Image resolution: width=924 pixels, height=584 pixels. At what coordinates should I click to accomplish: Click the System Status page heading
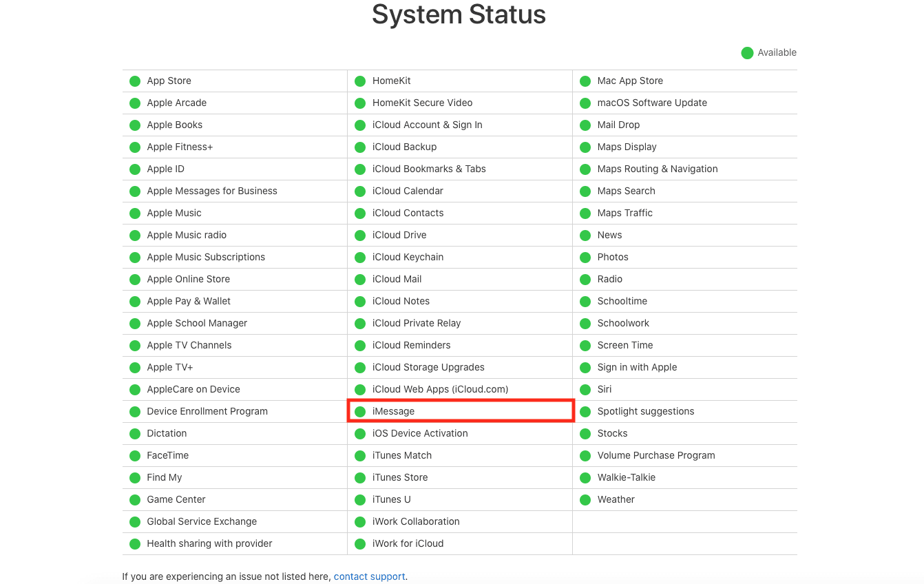click(x=459, y=14)
